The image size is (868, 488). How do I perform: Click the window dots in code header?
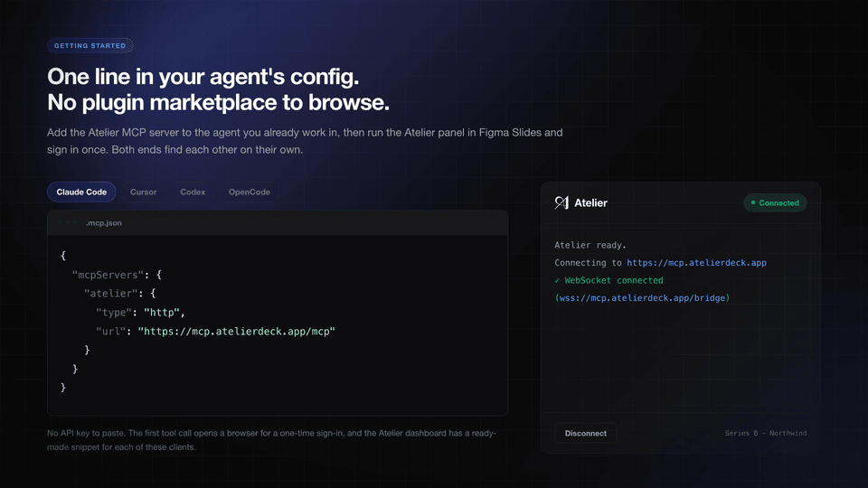click(67, 223)
